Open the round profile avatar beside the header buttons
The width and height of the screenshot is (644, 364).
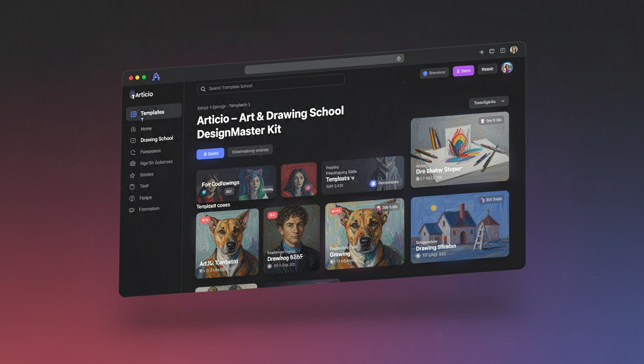507,68
